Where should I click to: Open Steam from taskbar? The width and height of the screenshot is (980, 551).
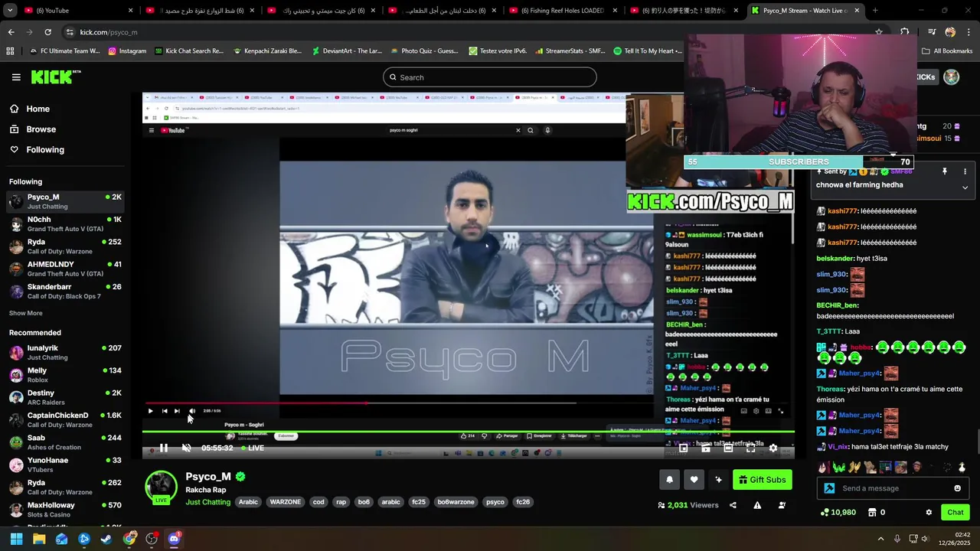click(106, 539)
